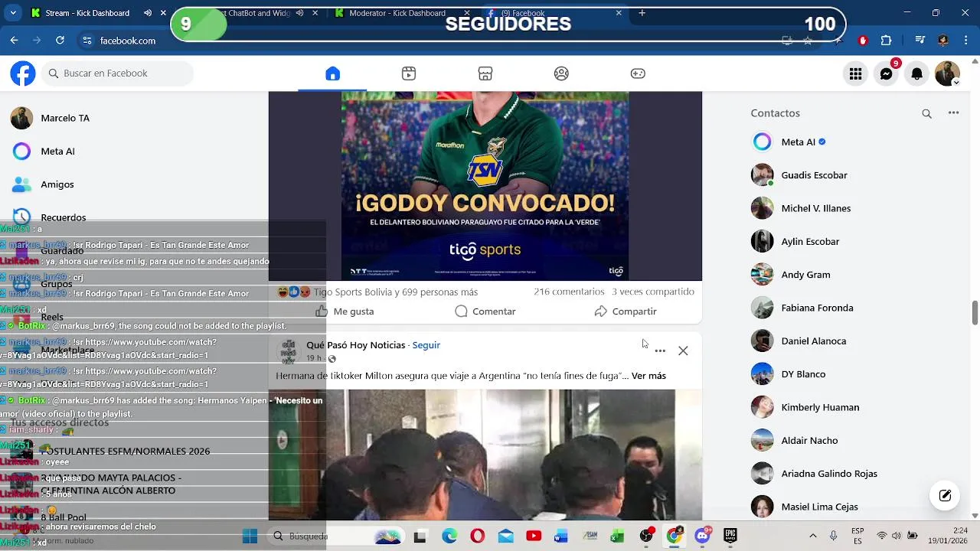Click the facebook.com address bar
Image resolution: width=980 pixels, height=551 pixels.
128,41
